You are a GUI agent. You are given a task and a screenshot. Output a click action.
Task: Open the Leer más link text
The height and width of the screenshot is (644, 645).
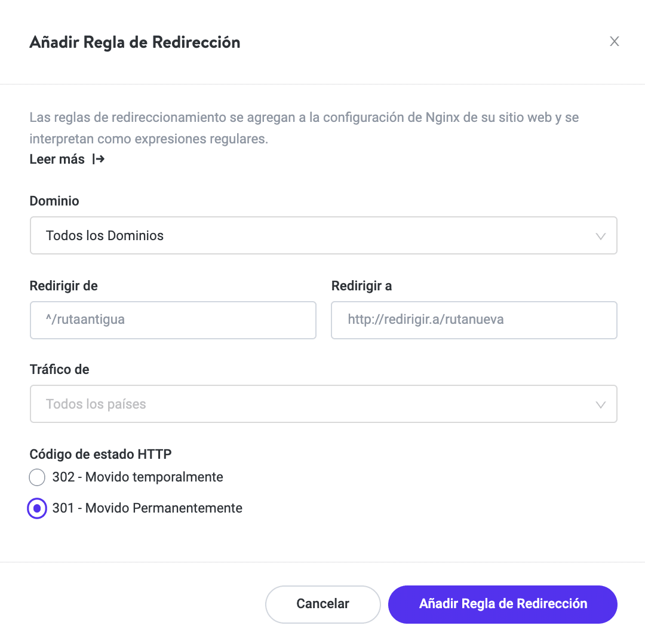tap(57, 160)
